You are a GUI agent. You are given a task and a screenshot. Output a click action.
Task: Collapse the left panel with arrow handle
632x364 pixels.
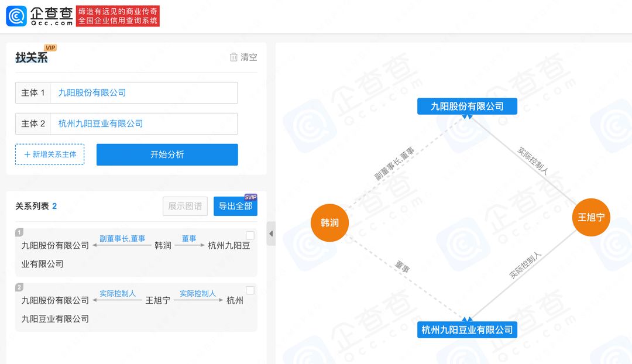(x=271, y=233)
